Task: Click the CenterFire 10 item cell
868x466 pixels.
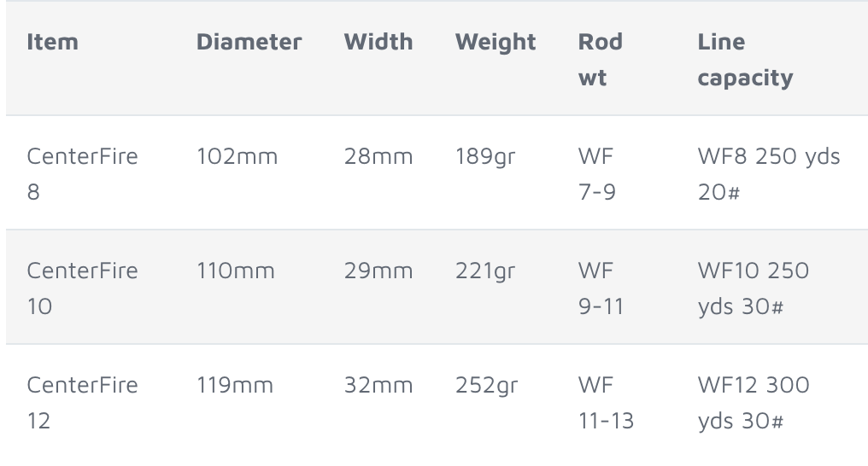Action: tap(83, 288)
